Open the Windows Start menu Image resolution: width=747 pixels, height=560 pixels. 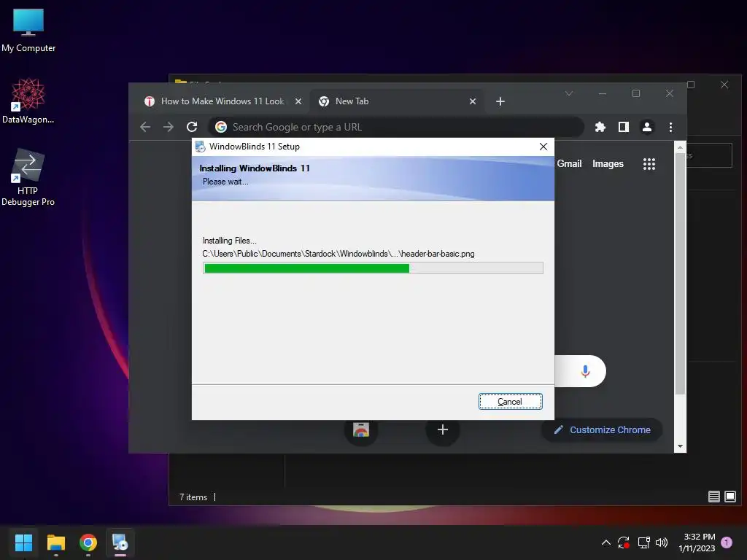click(23, 542)
